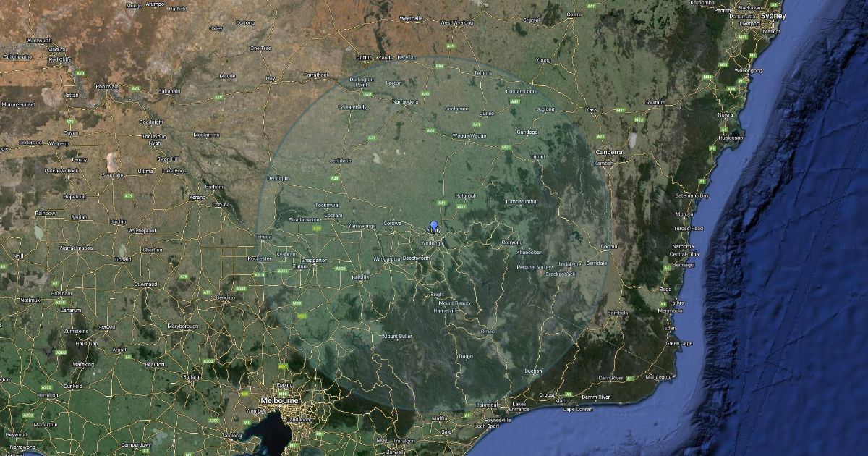Click the 'Mount Buller' map label

click(x=397, y=337)
